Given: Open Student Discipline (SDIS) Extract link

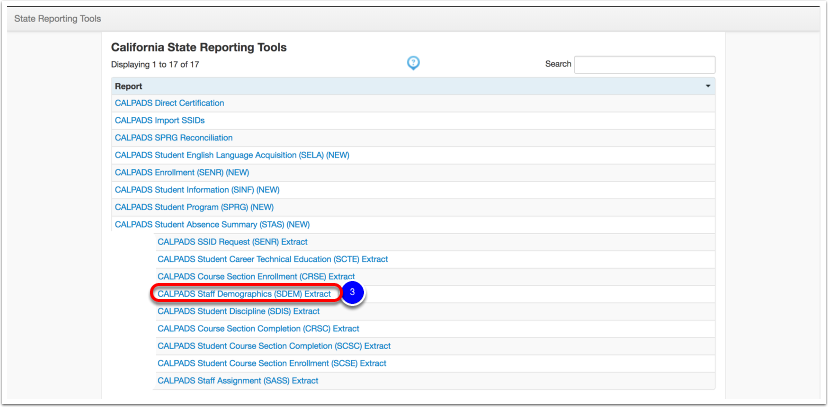Looking at the screenshot, I should click(239, 311).
